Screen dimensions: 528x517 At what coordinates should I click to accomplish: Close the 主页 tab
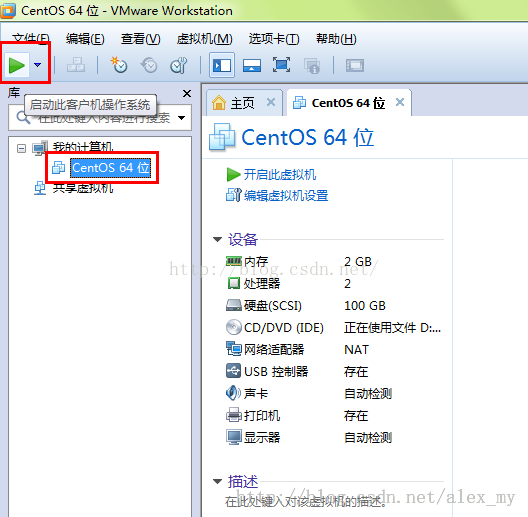(271, 102)
